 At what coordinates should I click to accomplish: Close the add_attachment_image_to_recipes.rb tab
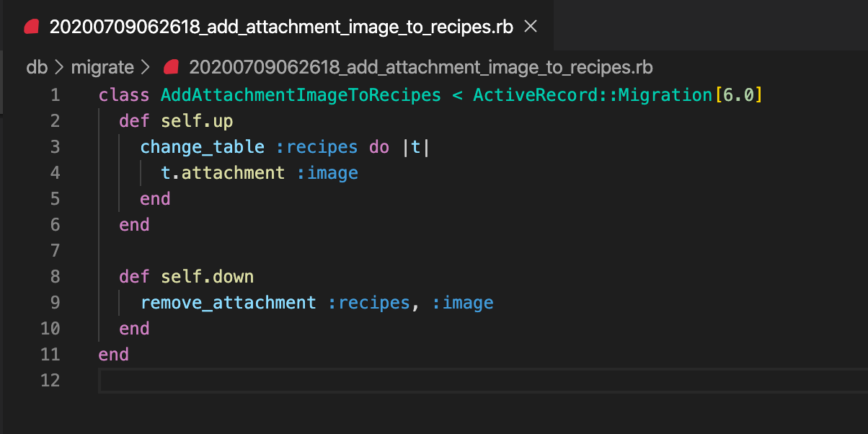click(x=531, y=27)
